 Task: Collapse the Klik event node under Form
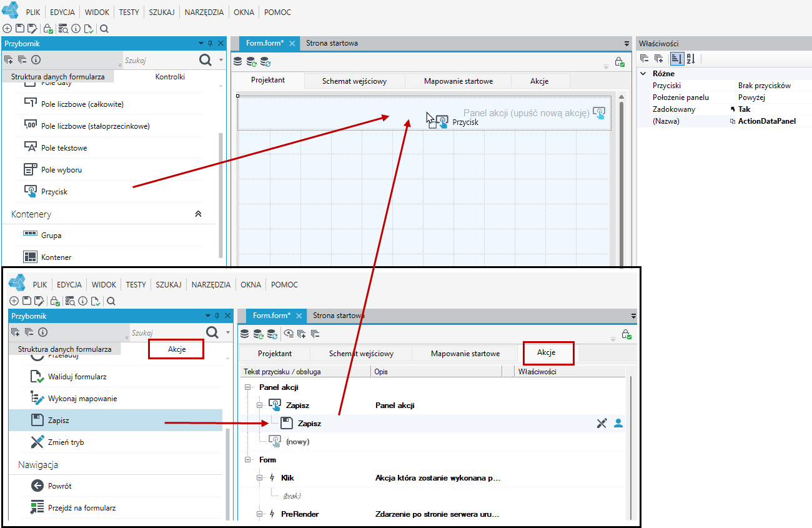tap(260, 478)
